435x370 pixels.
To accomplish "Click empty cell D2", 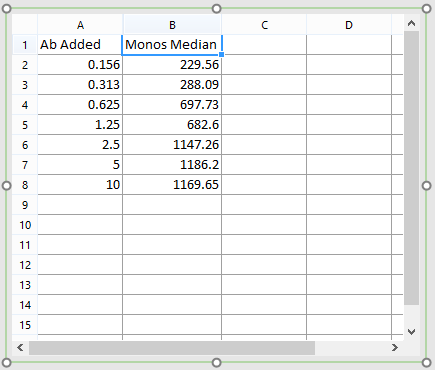I will [x=349, y=65].
